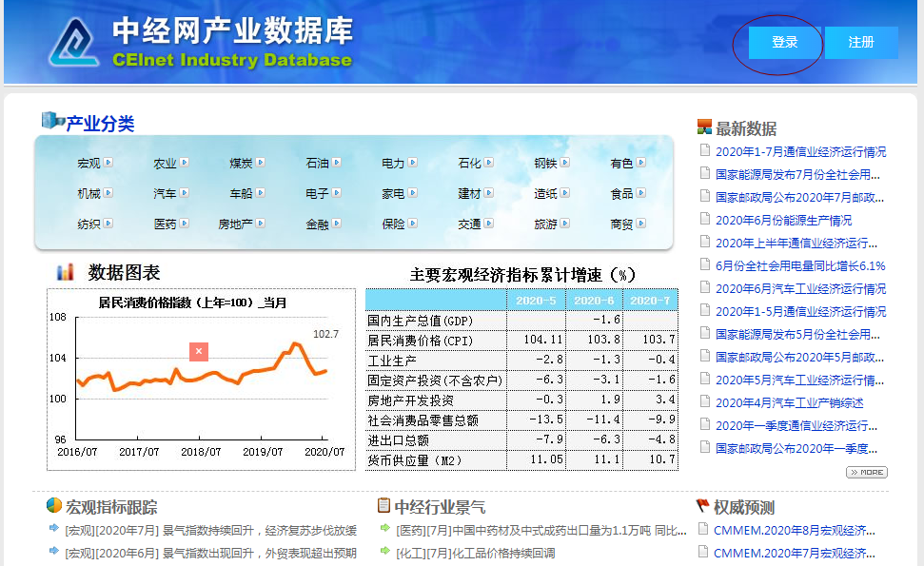Click document icon beside CMMEM.2020年7月宏观经济
Image resolution: width=924 pixels, height=566 pixels.
(x=703, y=552)
